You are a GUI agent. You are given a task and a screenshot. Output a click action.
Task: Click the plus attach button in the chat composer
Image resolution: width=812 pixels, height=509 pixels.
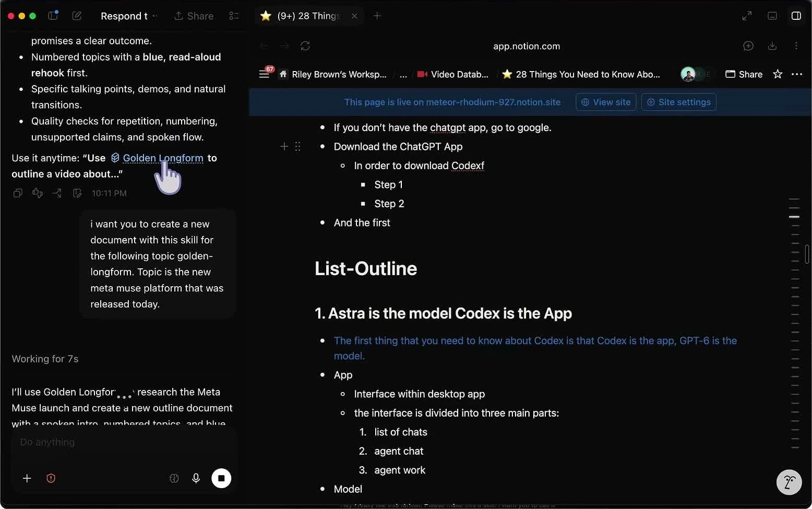point(27,478)
